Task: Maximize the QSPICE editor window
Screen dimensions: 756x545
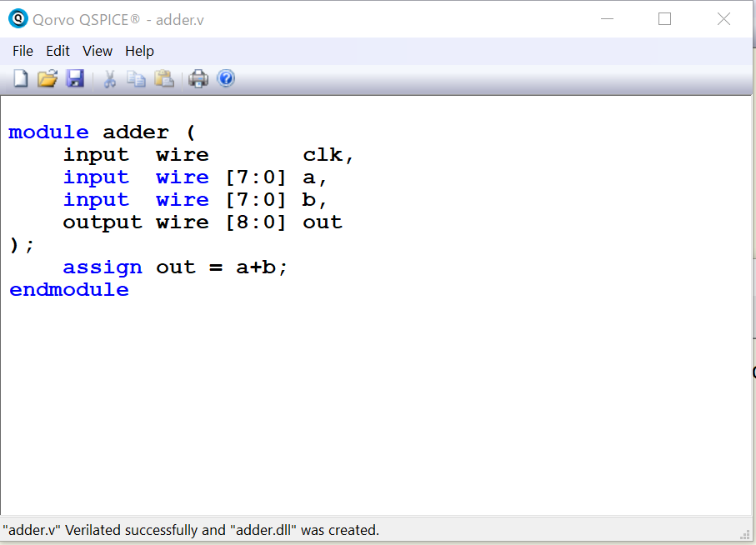Action: [664, 19]
